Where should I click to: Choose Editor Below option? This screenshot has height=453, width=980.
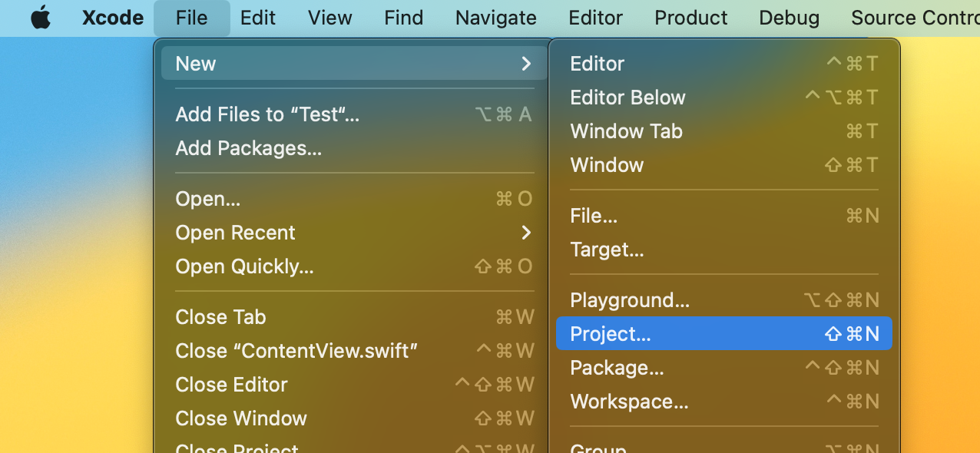click(627, 98)
